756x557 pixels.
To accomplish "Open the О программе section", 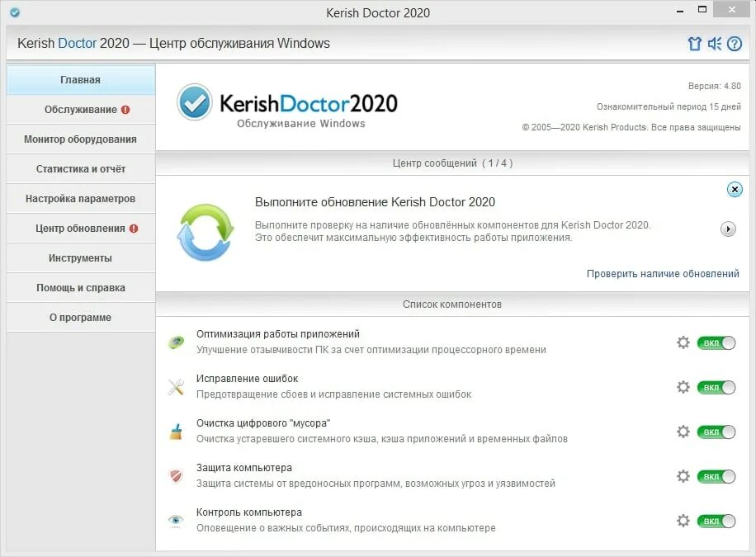I will point(81,318).
